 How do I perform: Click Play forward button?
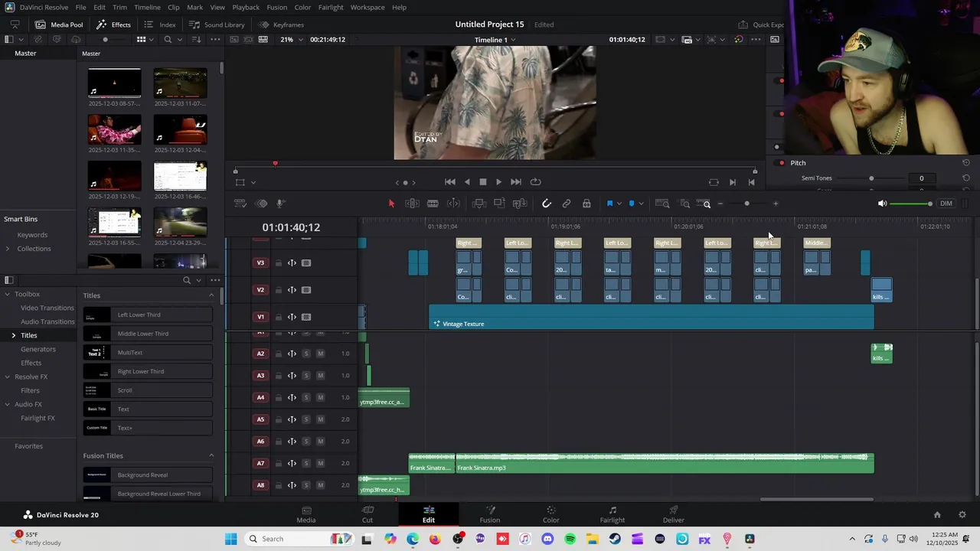499,182
